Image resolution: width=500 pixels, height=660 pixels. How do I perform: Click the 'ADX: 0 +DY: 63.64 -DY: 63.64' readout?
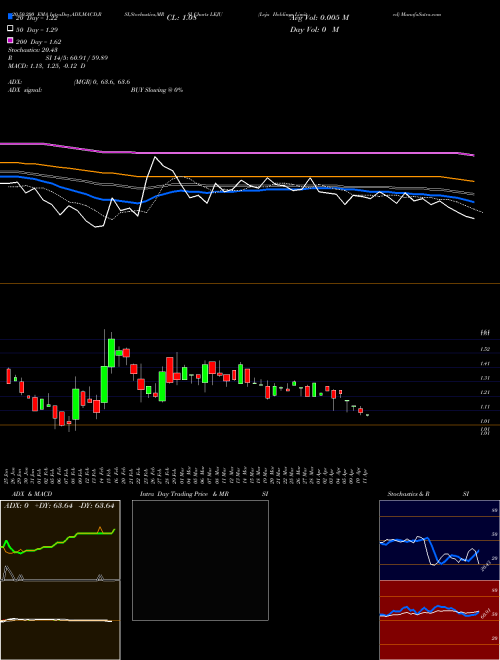[x=59, y=506]
